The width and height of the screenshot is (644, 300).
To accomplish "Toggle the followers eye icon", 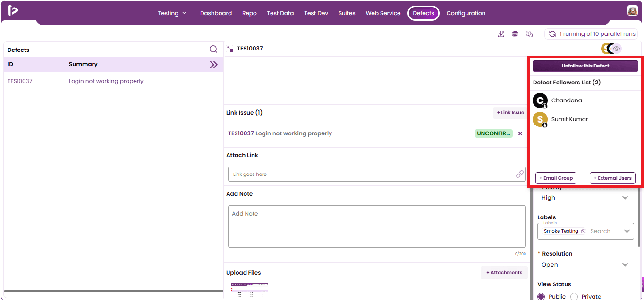I will coord(617,49).
